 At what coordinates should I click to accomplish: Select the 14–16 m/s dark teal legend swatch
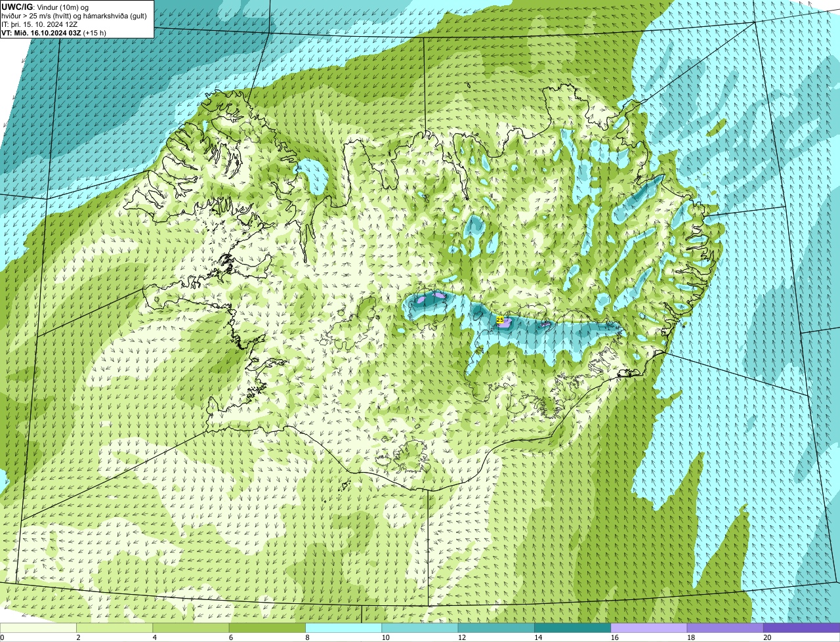tap(572, 628)
